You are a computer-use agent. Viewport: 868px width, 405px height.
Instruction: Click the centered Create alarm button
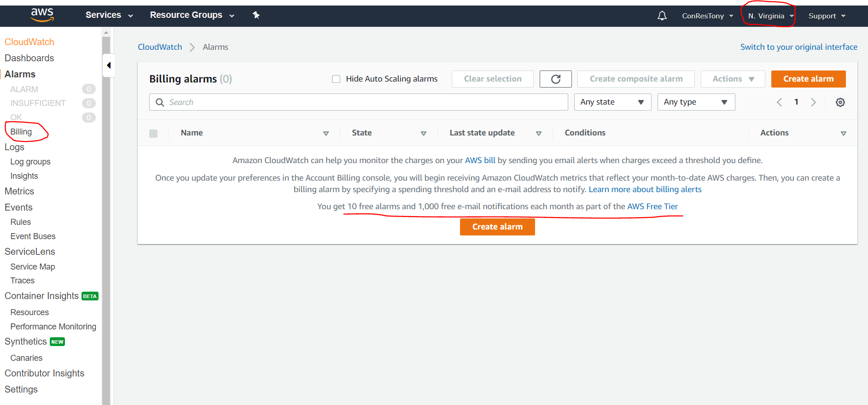click(x=497, y=227)
